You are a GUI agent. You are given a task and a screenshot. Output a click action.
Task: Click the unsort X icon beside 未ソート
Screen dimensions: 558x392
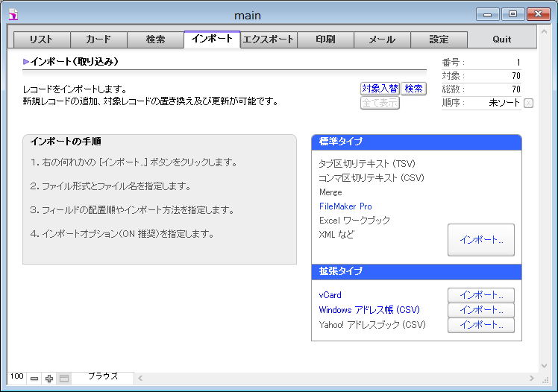coord(528,103)
